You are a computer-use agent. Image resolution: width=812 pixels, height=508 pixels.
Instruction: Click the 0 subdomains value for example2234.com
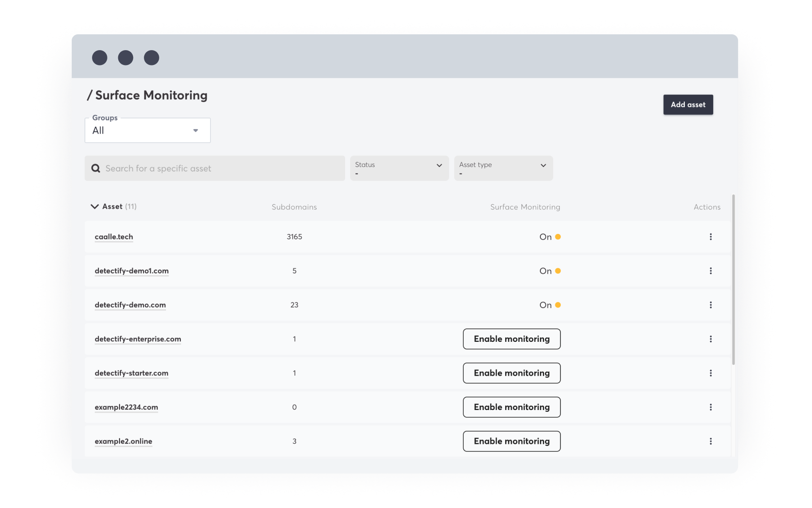coord(294,407)
